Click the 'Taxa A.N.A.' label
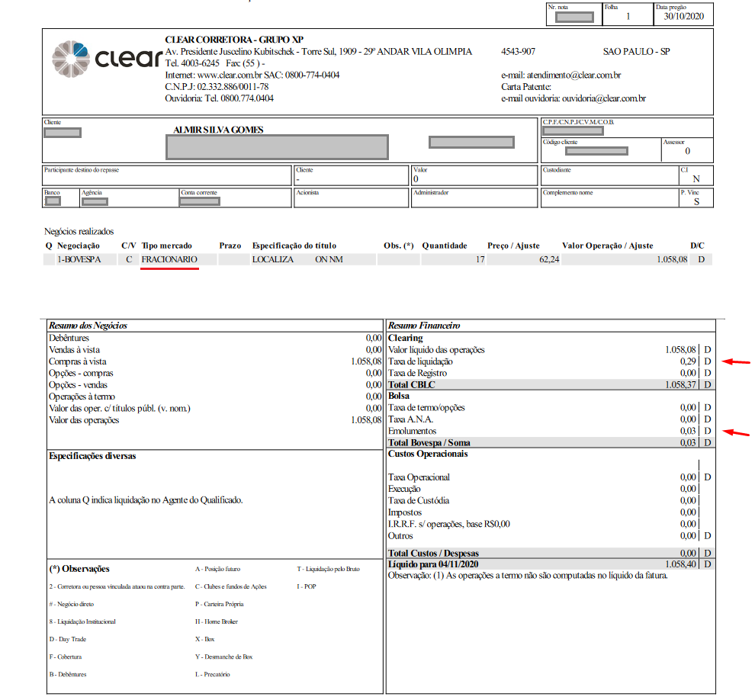This screenshot has height=700, width=755. [x=411, y=419]
